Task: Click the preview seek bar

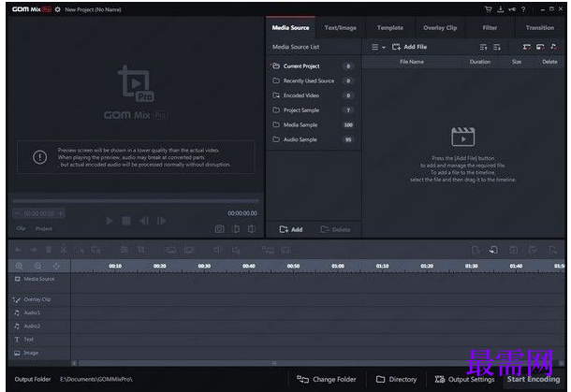Action: tap(136, 201)
